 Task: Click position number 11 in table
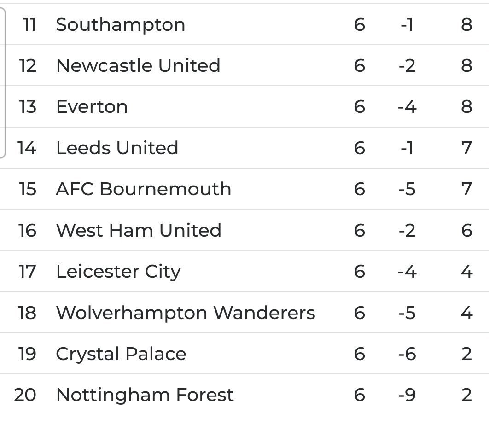tap(29, 24)
